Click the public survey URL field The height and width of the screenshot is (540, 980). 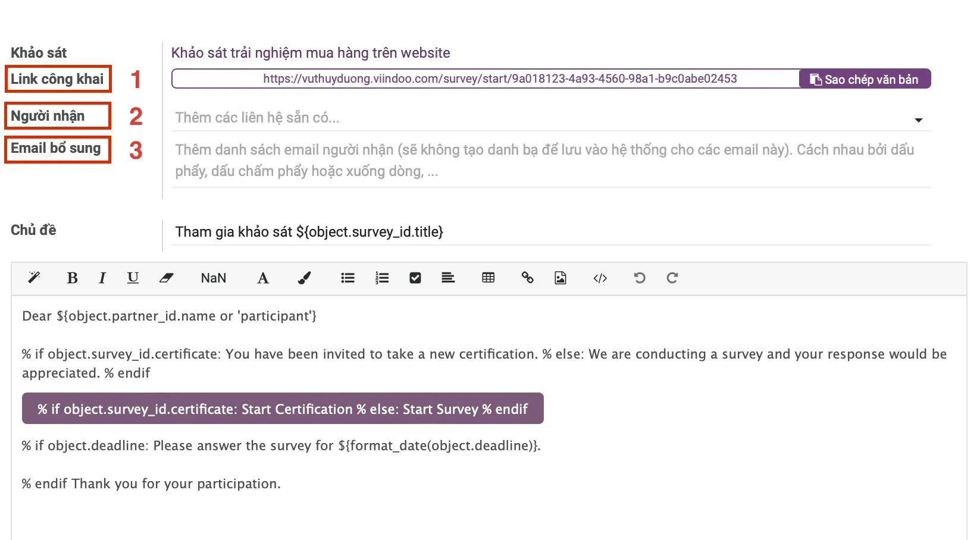pyautogui.click(x=485, y=79)
